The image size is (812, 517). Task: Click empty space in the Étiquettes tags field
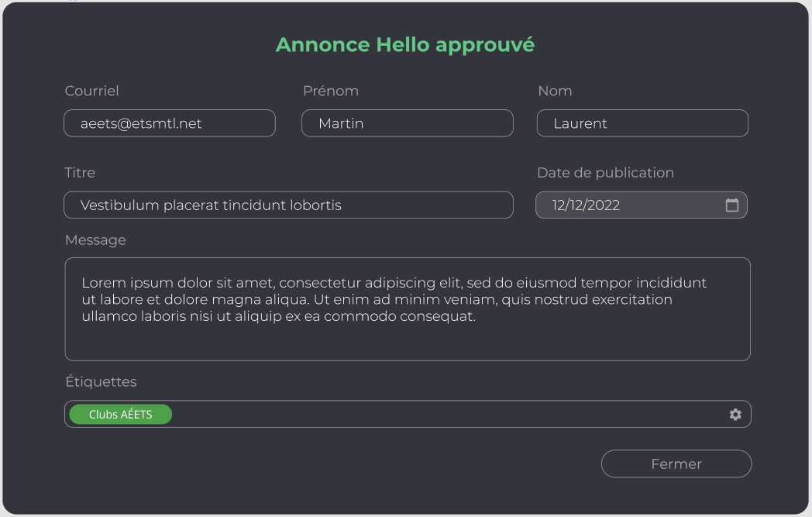click(449, 415)
